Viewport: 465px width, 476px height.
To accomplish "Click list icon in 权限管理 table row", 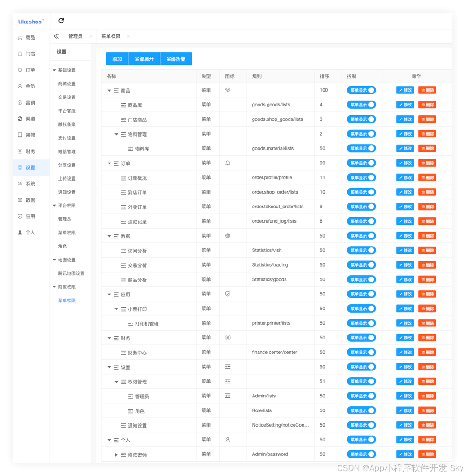I will coord(228,381).
